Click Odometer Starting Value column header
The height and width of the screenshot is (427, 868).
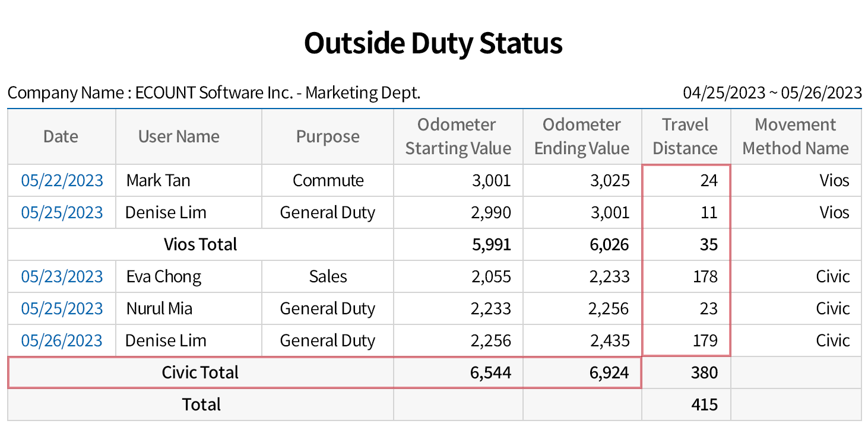pyautogui.click(x=458, y=136)
